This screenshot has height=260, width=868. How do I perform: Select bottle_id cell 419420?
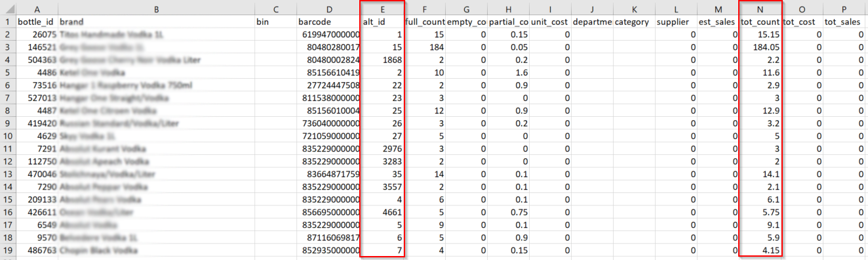37,123
